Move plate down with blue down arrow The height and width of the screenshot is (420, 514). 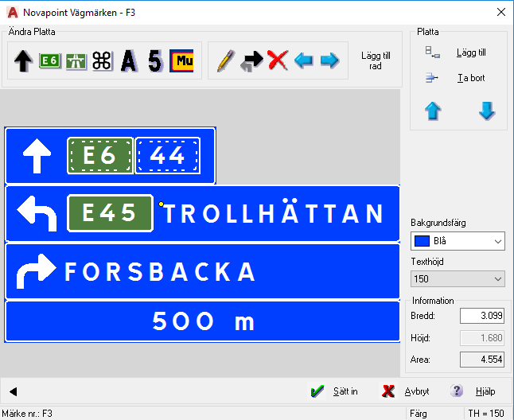(487, 111)
